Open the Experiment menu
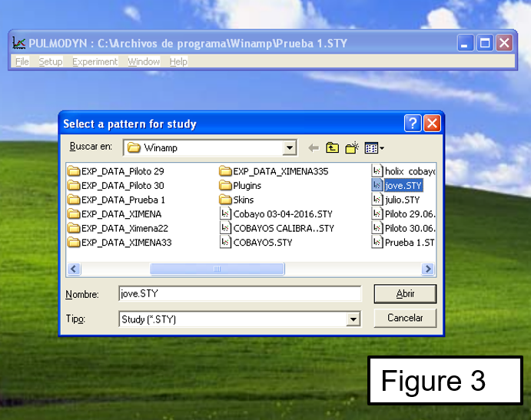The height and width of the screenshot is (420, 531). (x=95, y=61)
